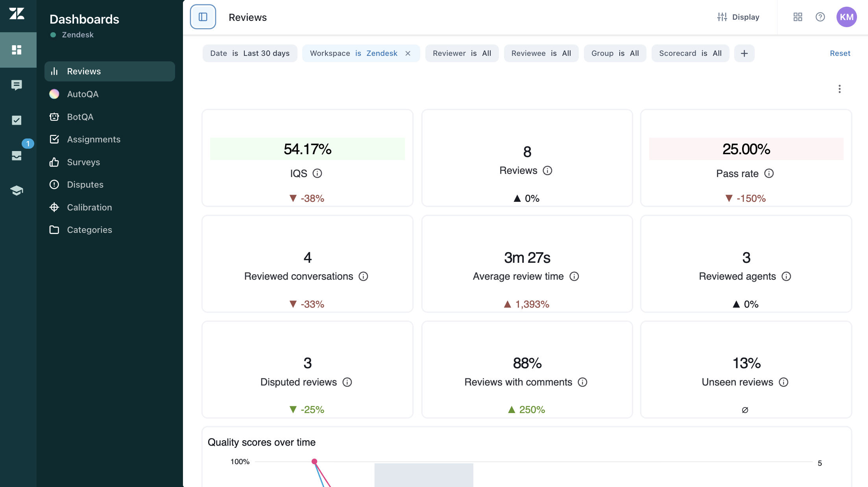Image resolution: width=868 pixels, height=487 pixels.
Task: Open the apps grid icon in header
Action: pyautogui.click(x=798, y=17)
